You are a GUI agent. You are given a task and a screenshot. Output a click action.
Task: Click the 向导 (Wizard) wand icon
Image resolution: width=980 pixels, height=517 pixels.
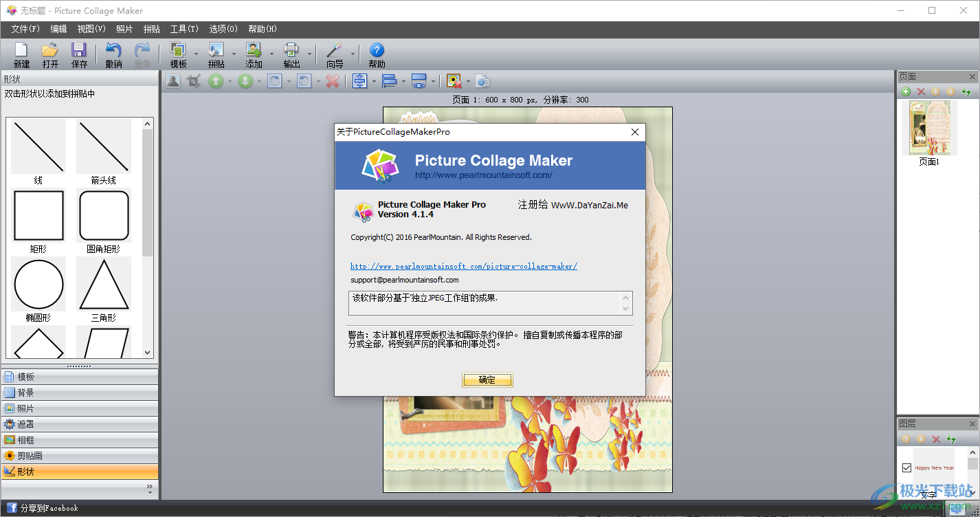(334, 50)
